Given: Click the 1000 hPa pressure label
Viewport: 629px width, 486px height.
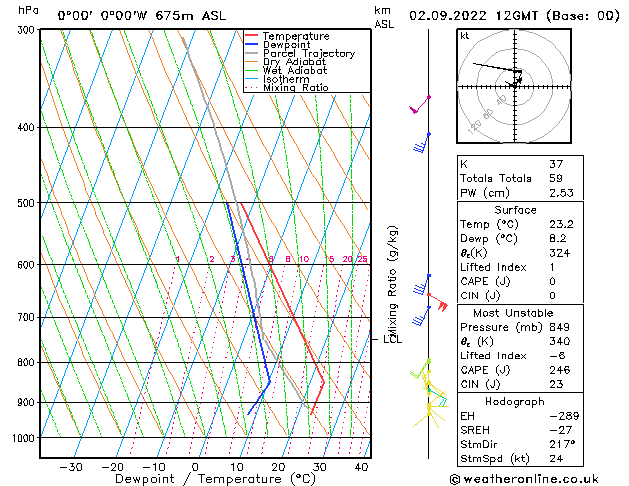Looking at the screenshot, I should [x=25, y=438].
